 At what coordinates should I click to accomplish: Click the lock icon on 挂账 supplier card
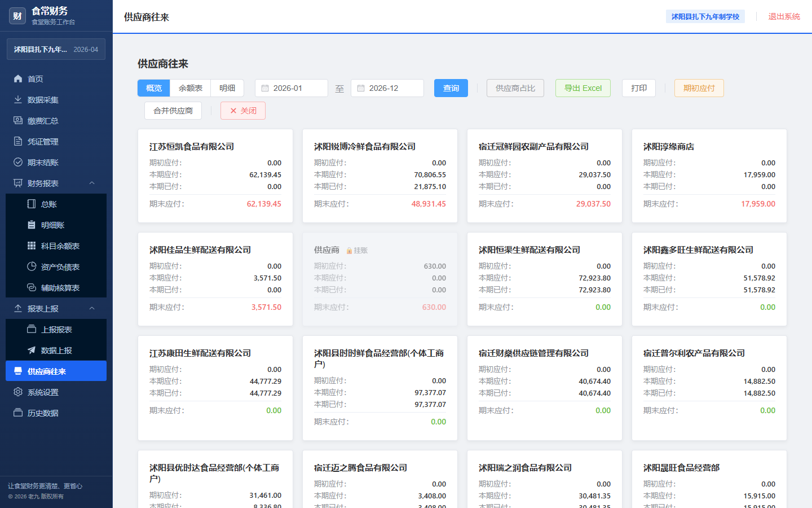(x=349, y=251)
